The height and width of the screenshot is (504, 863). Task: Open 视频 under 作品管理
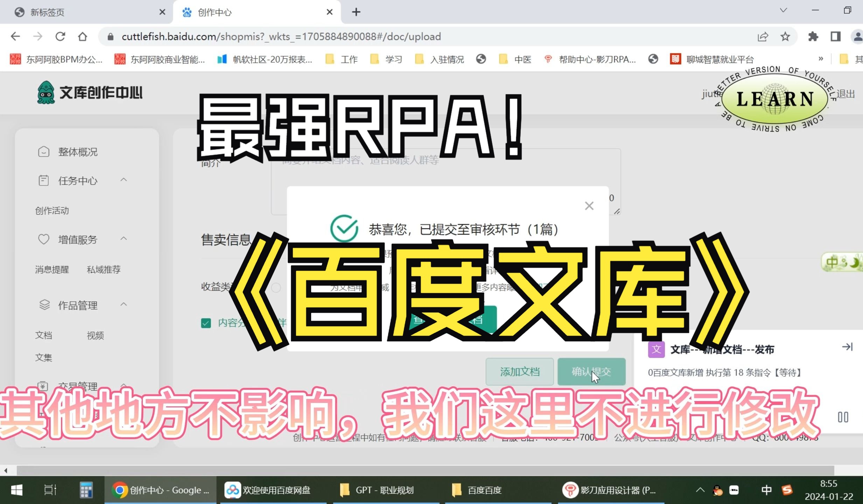coord(95,335)
